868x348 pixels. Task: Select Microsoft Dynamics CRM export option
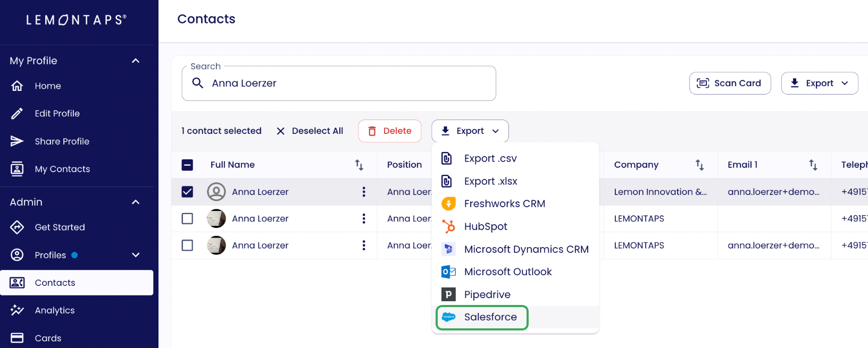(515, 249)
